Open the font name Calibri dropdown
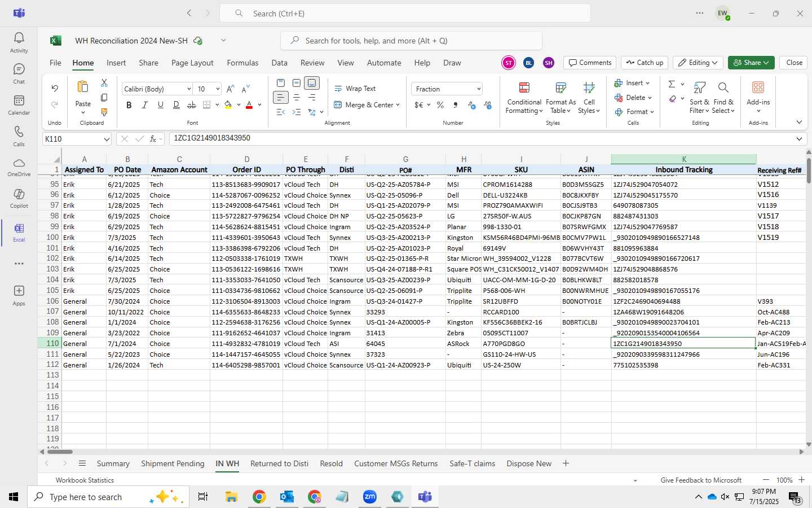Viewport: 812px width, 508px height. pyautogui.click(x=188, y=89)
